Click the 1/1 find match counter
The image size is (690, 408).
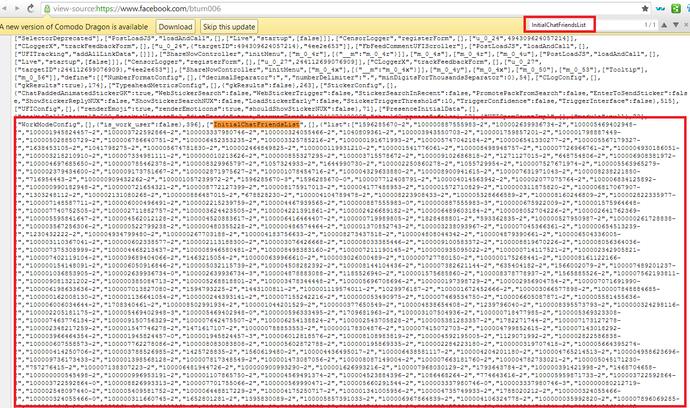(x=650, y=25)
